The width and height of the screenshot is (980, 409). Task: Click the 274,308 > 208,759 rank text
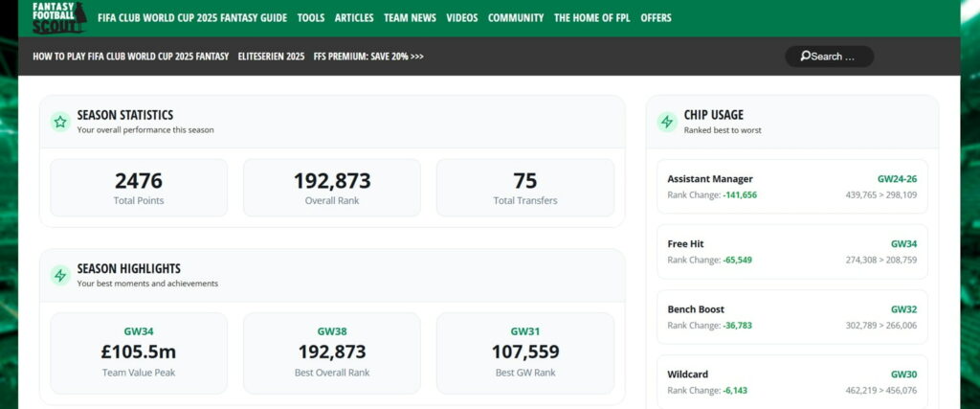(x=881, y=261)
